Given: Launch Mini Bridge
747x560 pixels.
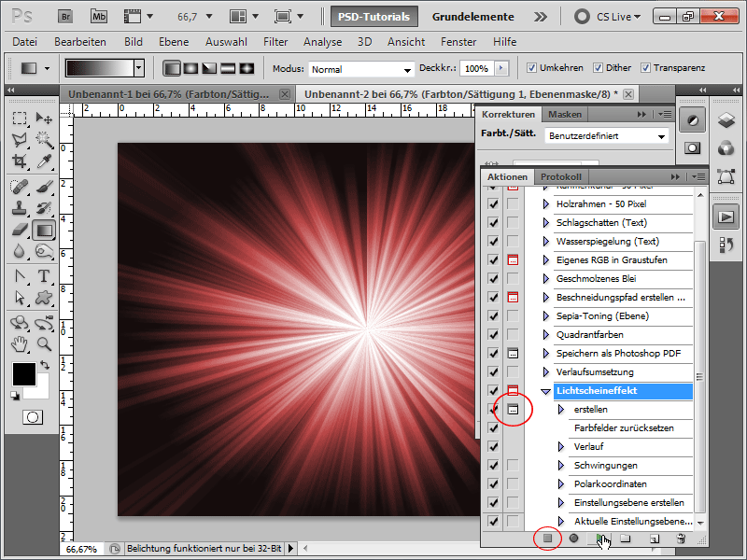Looking at the screenshot, I should pyautogui.click(x=99, y=17).
